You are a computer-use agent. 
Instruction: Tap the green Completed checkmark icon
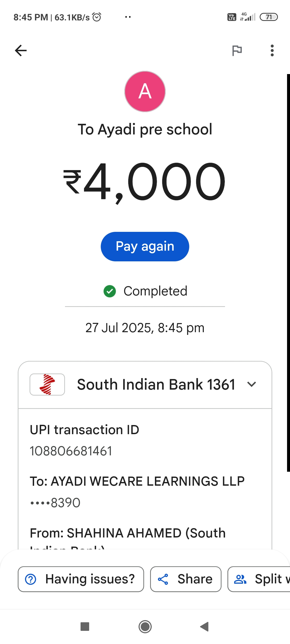point(110,291)
